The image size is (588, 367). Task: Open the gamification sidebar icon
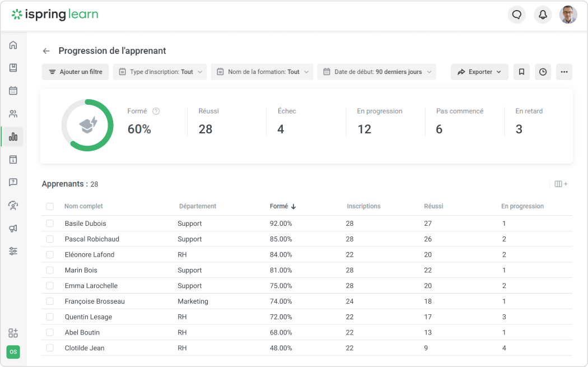(13, 205)
